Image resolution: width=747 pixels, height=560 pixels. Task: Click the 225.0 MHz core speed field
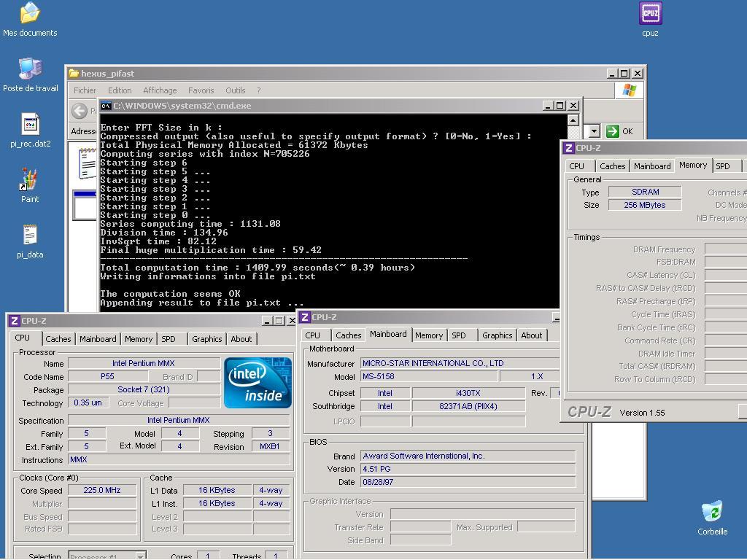point(102,490)
